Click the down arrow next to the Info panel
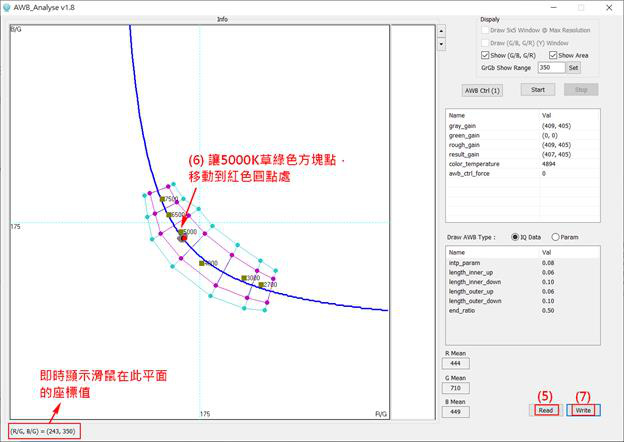 point(441,44)
